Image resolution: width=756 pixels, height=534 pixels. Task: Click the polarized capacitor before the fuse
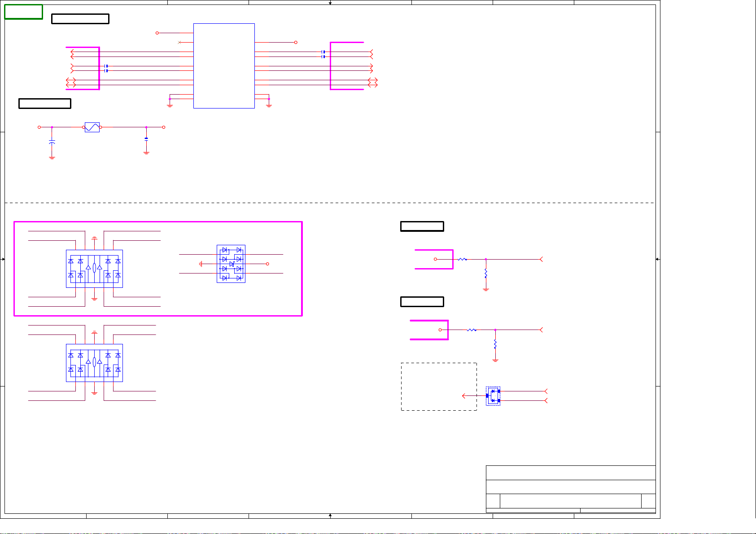tap(52, 142)
